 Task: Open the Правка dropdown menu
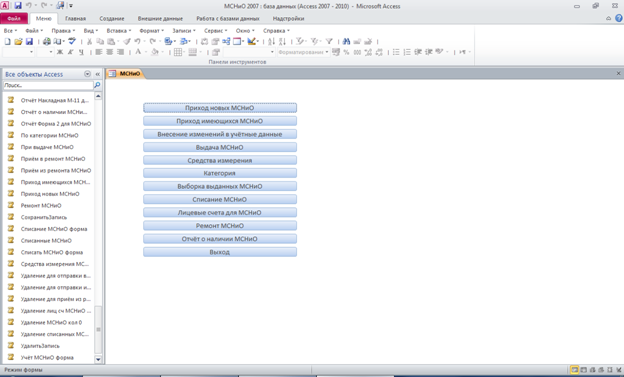[63, 31]
